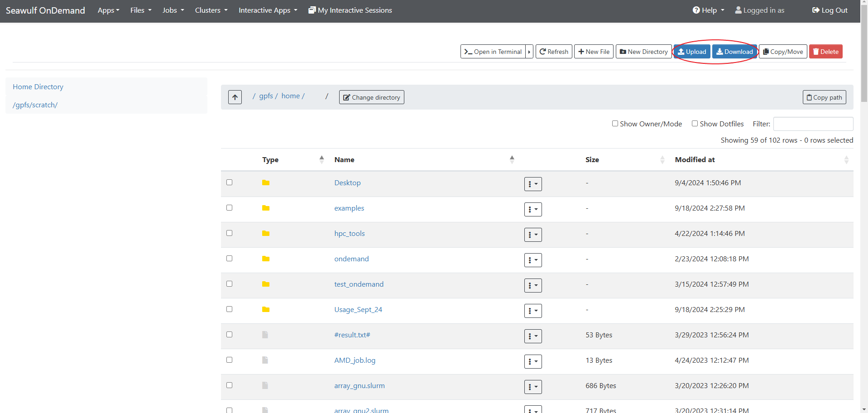Click the file icon beside AMD_job.log
868x413 pixels.
pyautogui.click(x=265, y=360)
